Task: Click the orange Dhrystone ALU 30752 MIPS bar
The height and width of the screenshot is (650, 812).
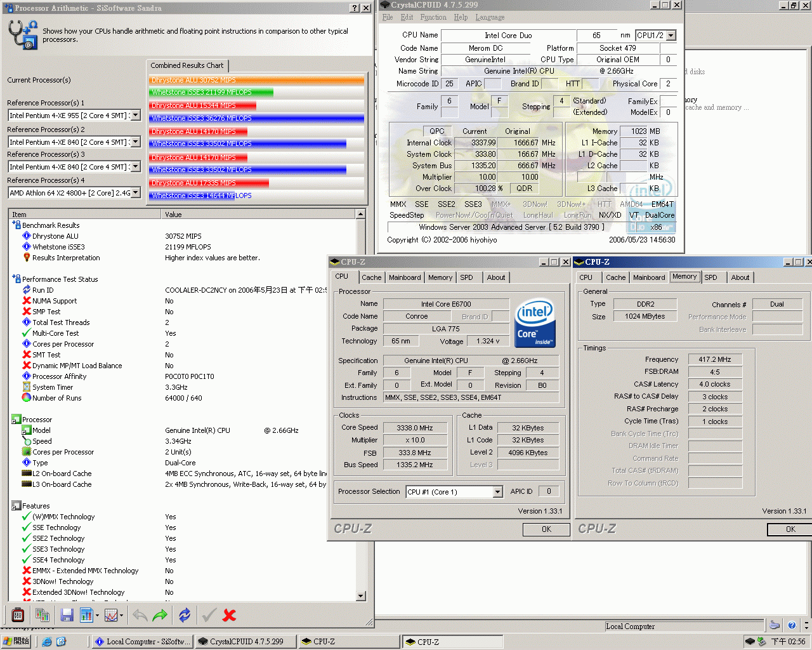Action: point(257,80)
